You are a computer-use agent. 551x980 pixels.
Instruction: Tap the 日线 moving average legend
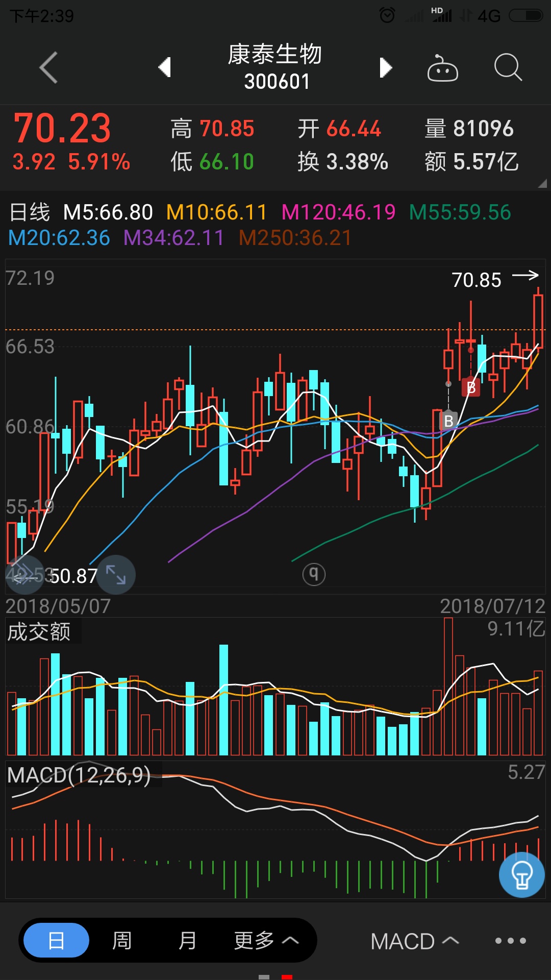pos(30,212)
